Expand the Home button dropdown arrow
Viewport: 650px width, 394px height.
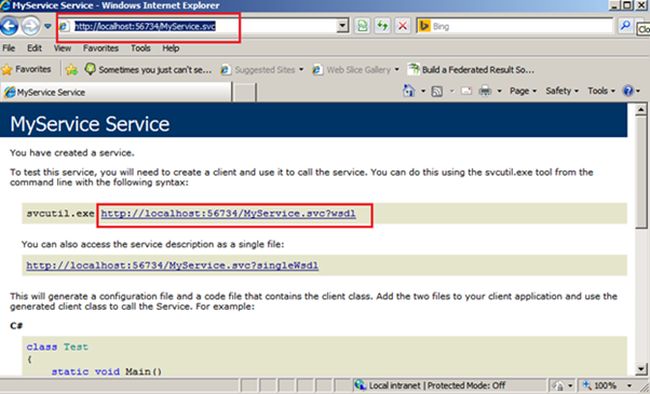423,91
